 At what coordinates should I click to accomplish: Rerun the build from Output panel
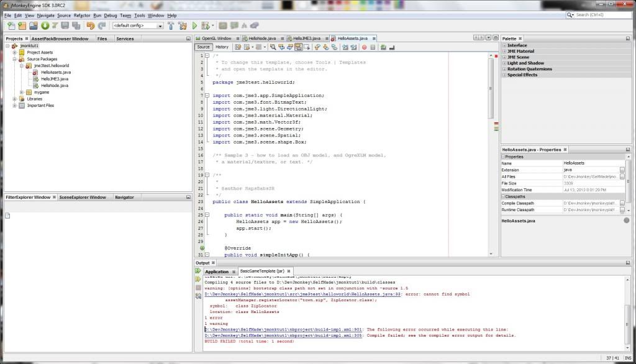[x=198, y=271]
